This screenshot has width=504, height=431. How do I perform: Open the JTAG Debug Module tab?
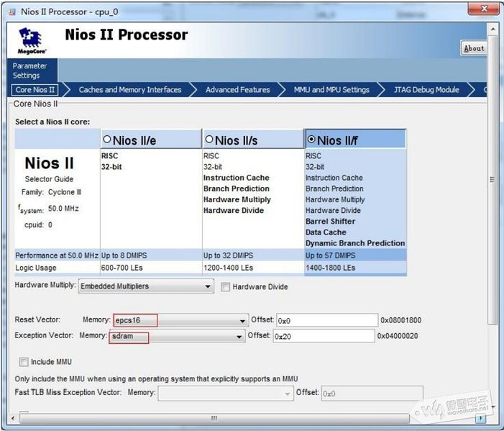pos(426,90)
